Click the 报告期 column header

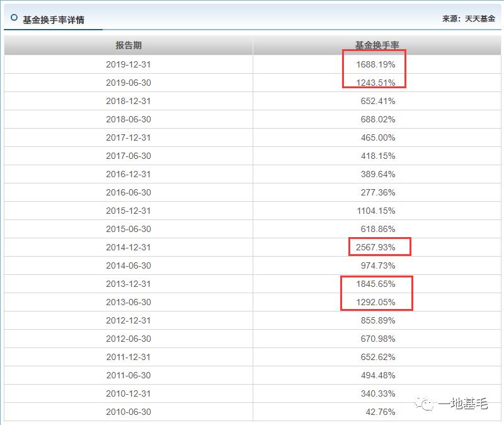click(129, 45)
